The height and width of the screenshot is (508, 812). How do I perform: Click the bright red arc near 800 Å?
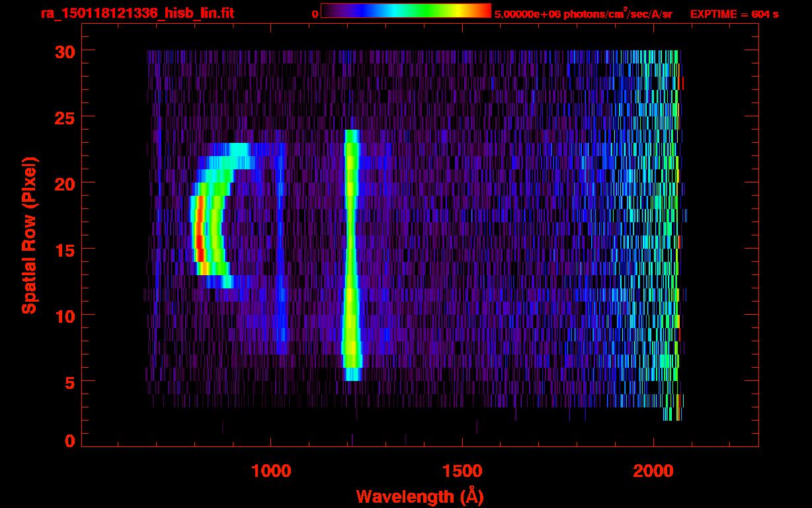199,235
